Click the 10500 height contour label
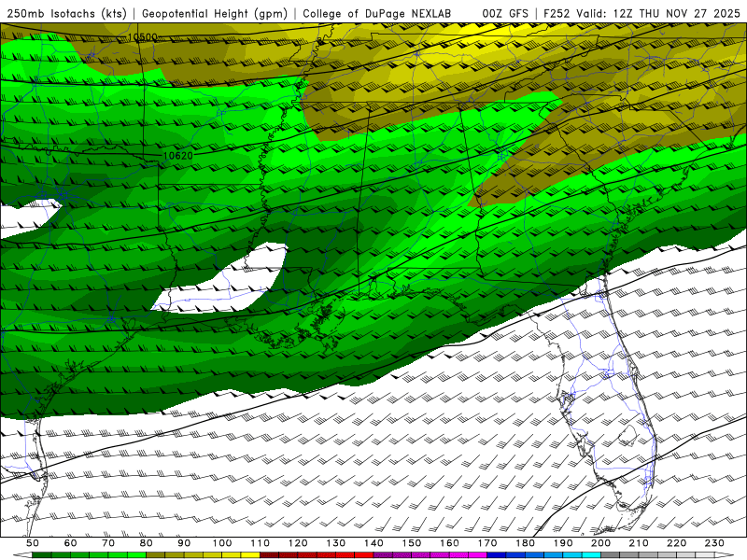The width and height of the screenshot is (747, 560). click(x=143, y=37)
